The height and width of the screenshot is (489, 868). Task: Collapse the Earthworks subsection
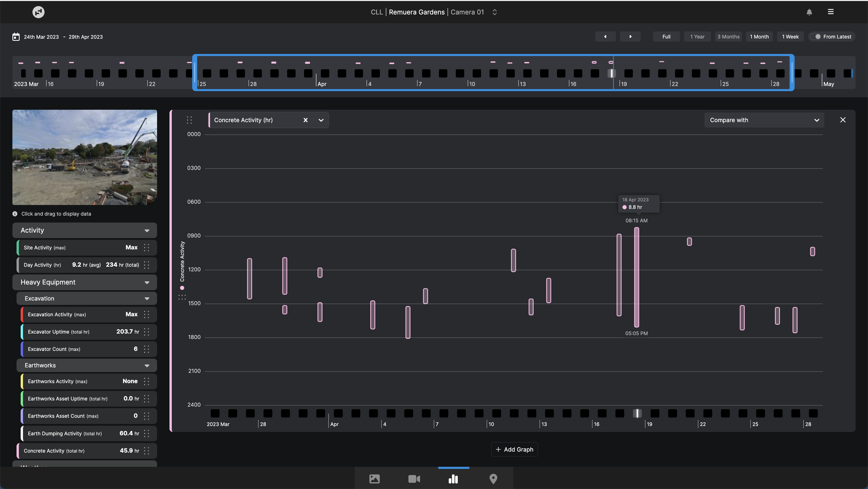[x=147, y=365]
